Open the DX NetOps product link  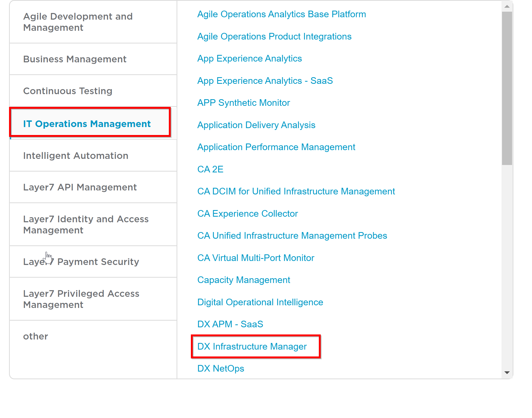[x=221, y=368]
